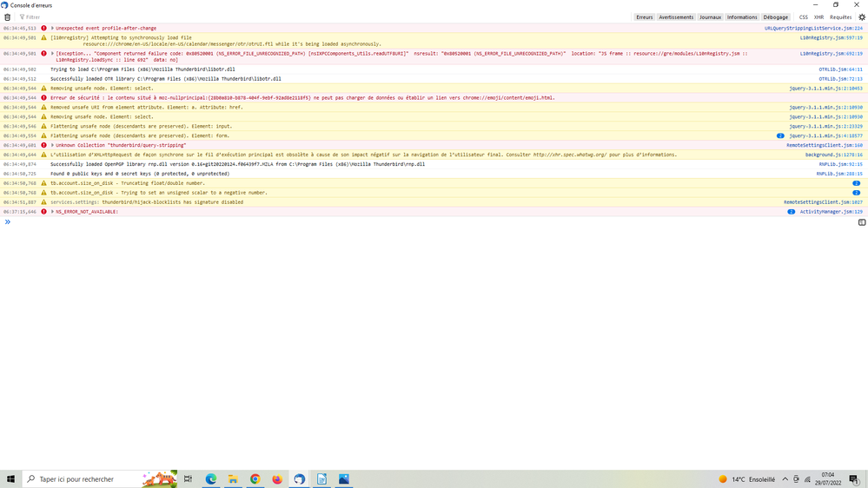Click warning icon on XMLHttpRequest synchrone row
The image size is (868, 488).
point(43,155)
